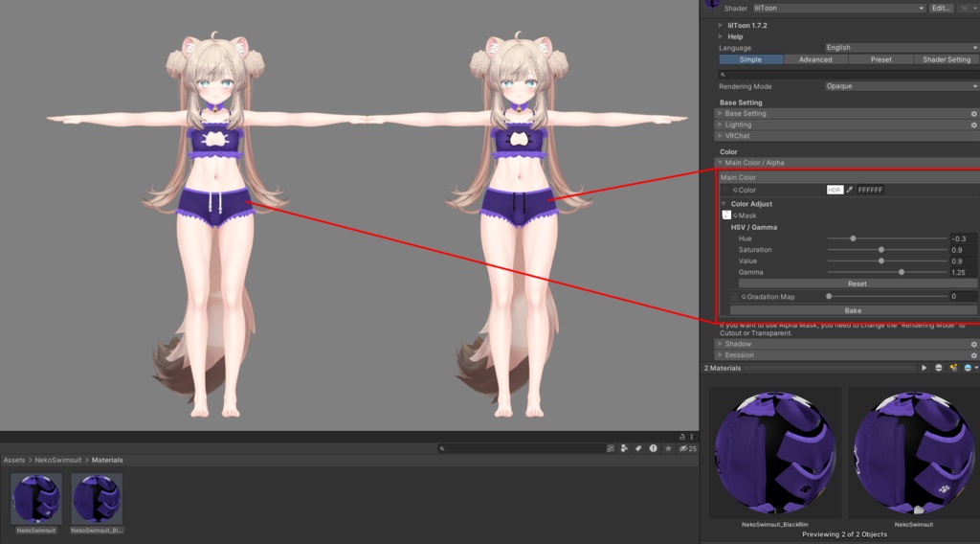
Task: Open the preview reflection sphere menu
Action: pyautogui.click(x=970, y=369)
